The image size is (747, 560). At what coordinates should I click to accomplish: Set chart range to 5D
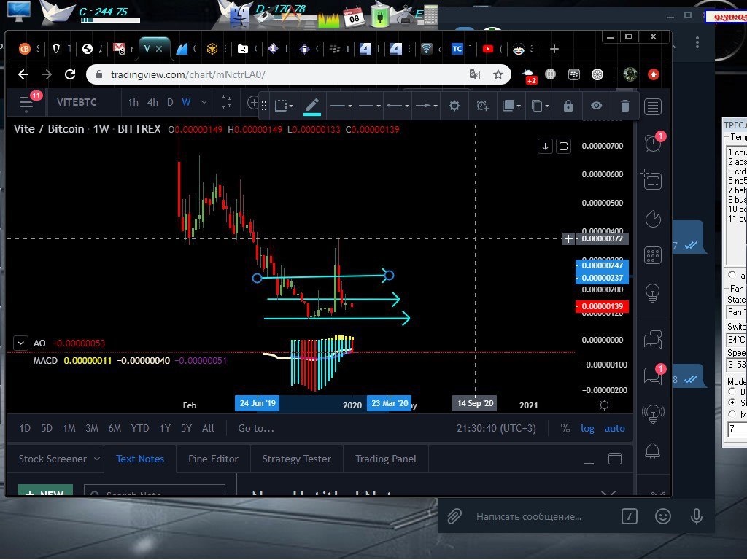pos(46,429)
